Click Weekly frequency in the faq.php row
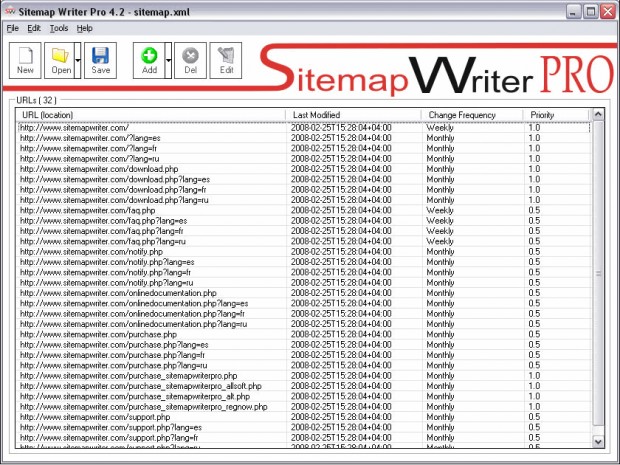This screenshot has width=620, height=465. pyautogui.click(x=440, y=210)
